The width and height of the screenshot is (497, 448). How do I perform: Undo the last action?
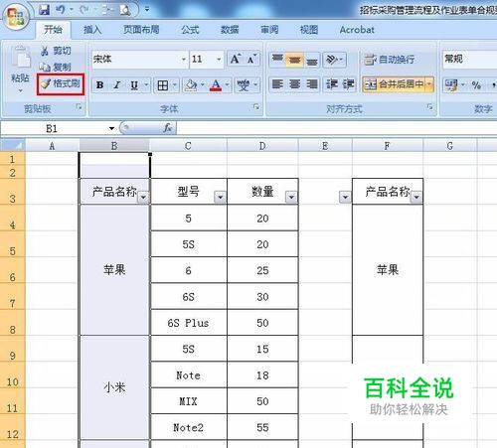60,10
